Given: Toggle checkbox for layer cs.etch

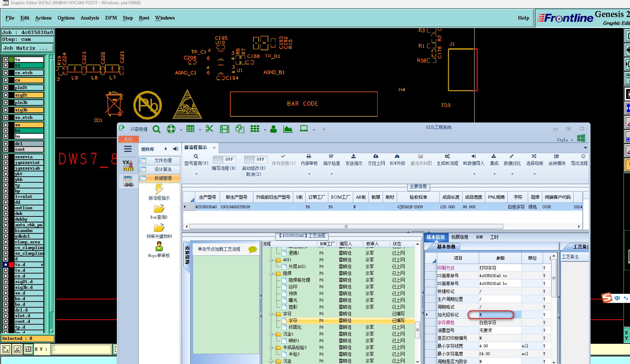Looking at the screenshot, I should (6, 73).
